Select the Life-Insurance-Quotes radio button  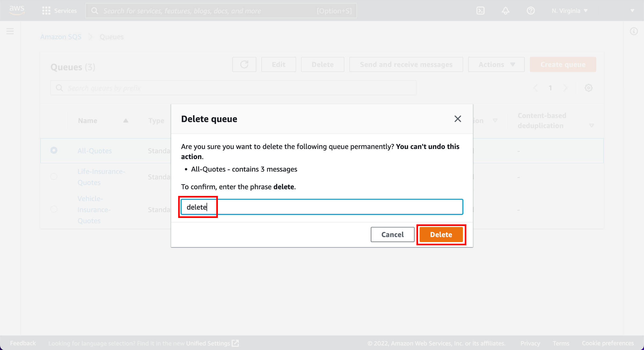tap(54, 176)
